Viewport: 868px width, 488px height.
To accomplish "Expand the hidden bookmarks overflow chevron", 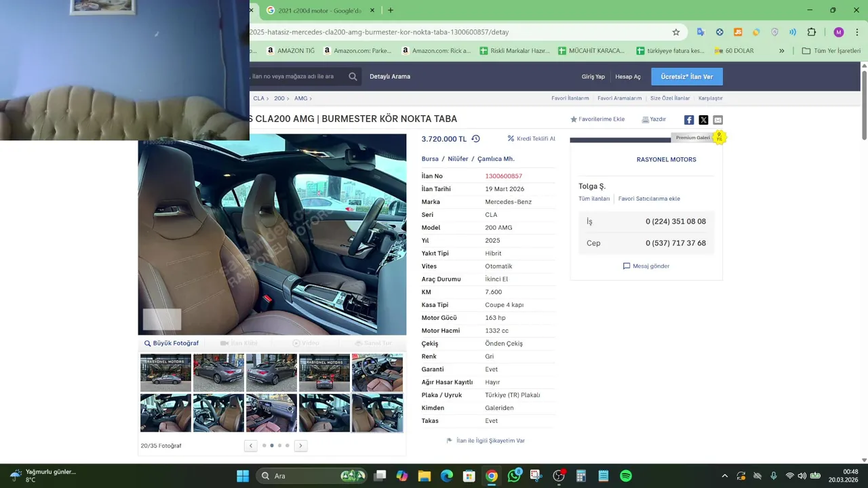I will click(781, 51).
